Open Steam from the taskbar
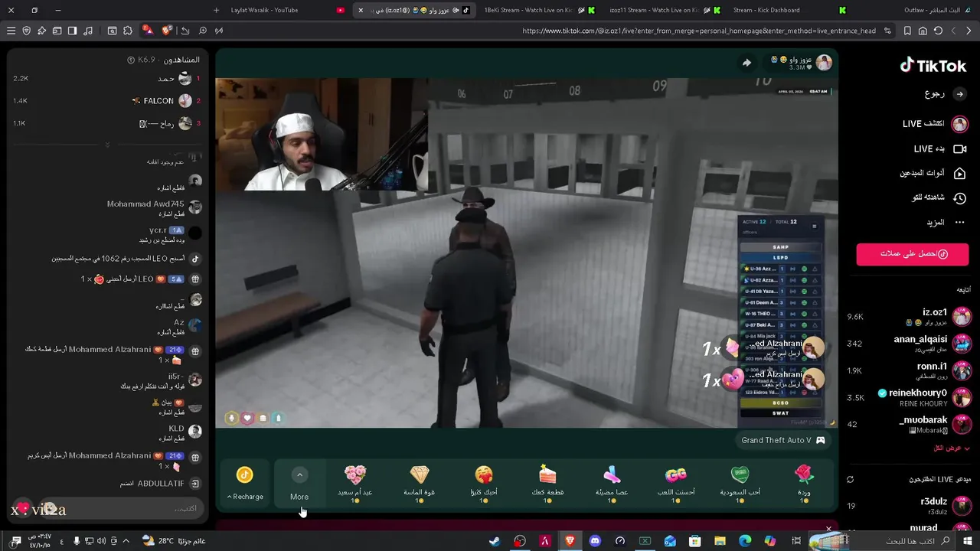The height and width of the screenshot is (551, 980). pos(495,541)
